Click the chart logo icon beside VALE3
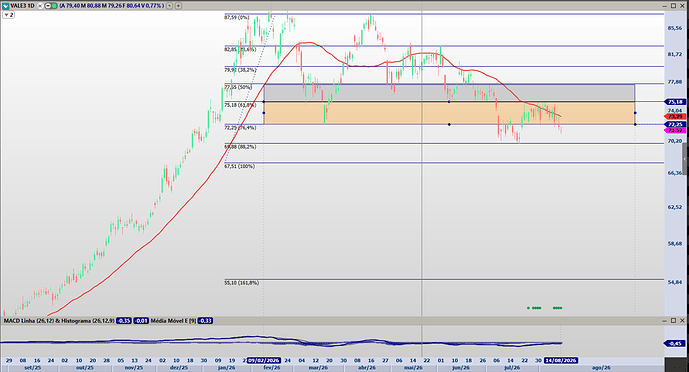This screenshot has height=372, width=689. click(x=6, y=6)
